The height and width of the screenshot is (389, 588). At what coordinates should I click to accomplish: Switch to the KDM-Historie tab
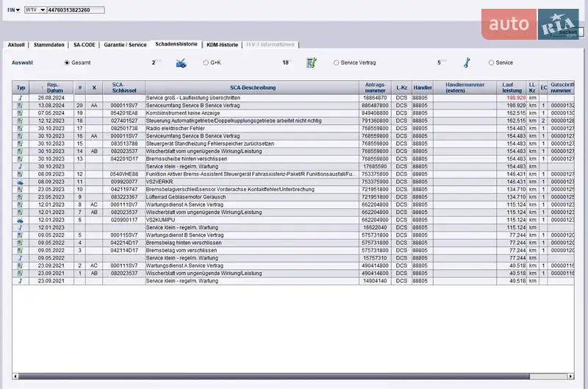click(222, 45)
